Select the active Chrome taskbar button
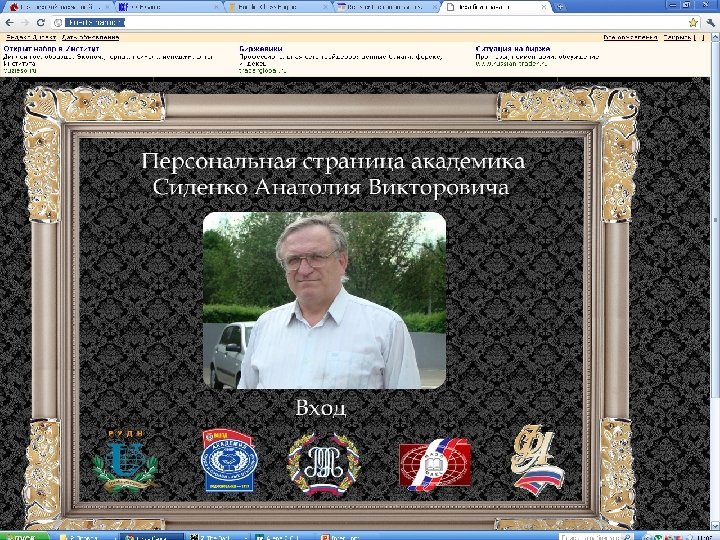Screen dimensions: 720x540 pyautogui.click(x=152, y=536)
